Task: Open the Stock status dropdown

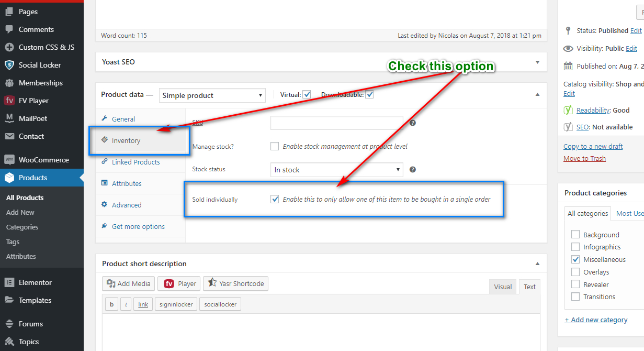Action: [337, 170]
